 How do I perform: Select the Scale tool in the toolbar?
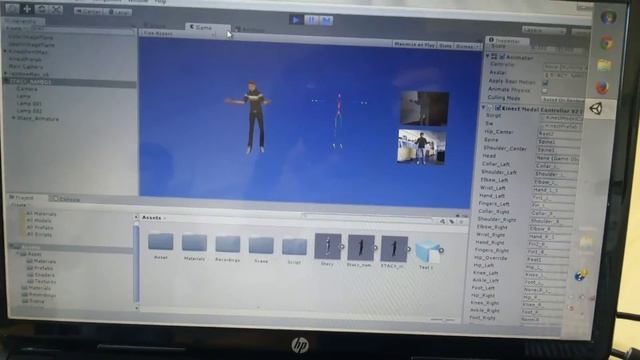coord(56,9)
